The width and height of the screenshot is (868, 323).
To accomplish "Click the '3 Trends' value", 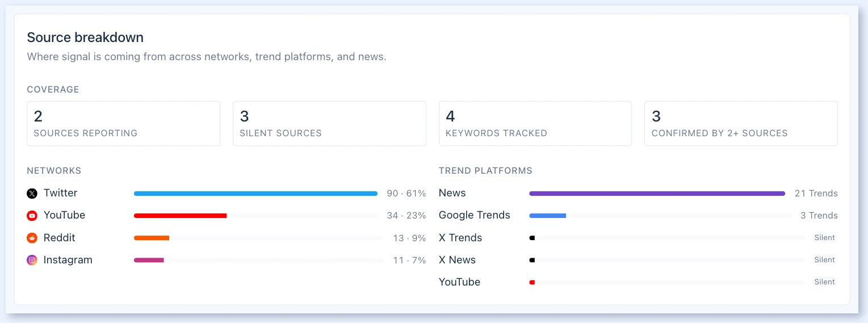I will pos(819,216).
